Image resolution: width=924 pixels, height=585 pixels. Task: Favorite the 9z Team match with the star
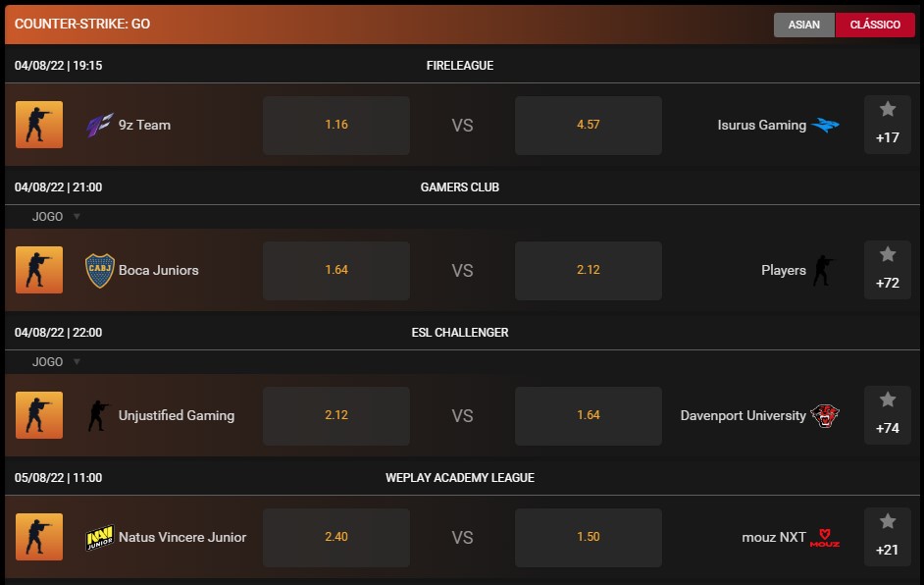tap(887, 111)
